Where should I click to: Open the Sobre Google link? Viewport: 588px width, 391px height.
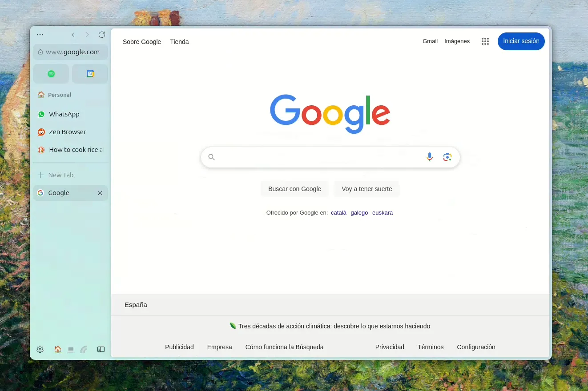142,42
